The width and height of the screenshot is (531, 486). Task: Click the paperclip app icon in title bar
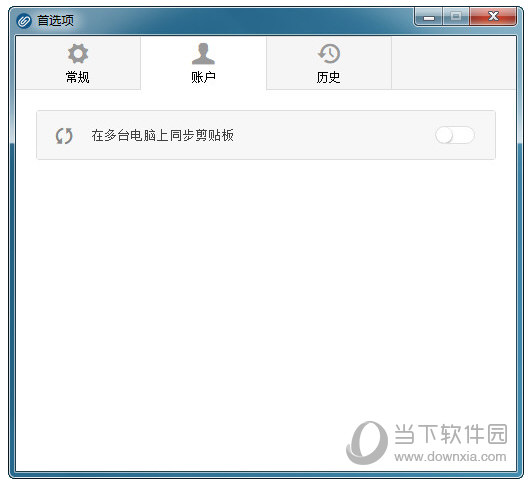[24, 21]
